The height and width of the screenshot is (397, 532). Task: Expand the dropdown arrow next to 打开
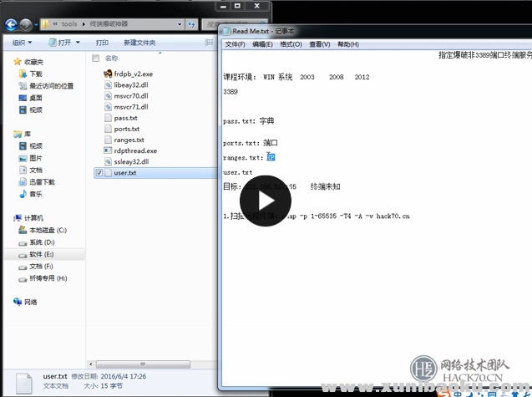[79, 42]
